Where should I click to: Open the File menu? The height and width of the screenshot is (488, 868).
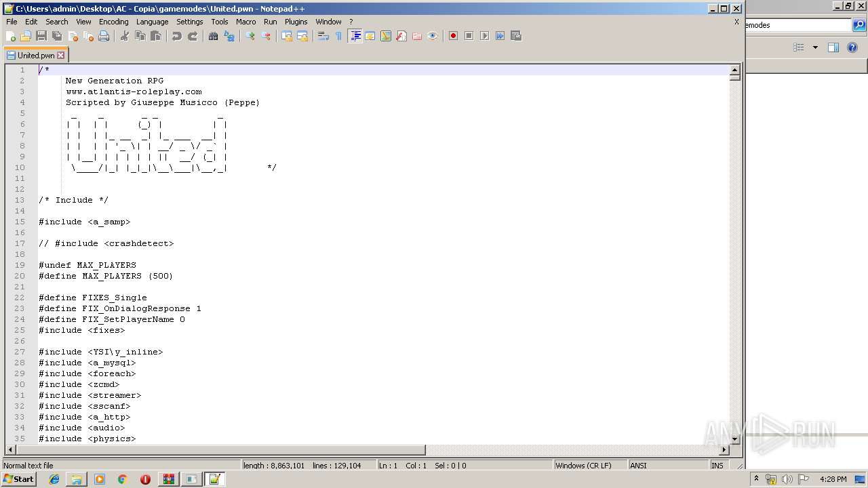(12, 22)
